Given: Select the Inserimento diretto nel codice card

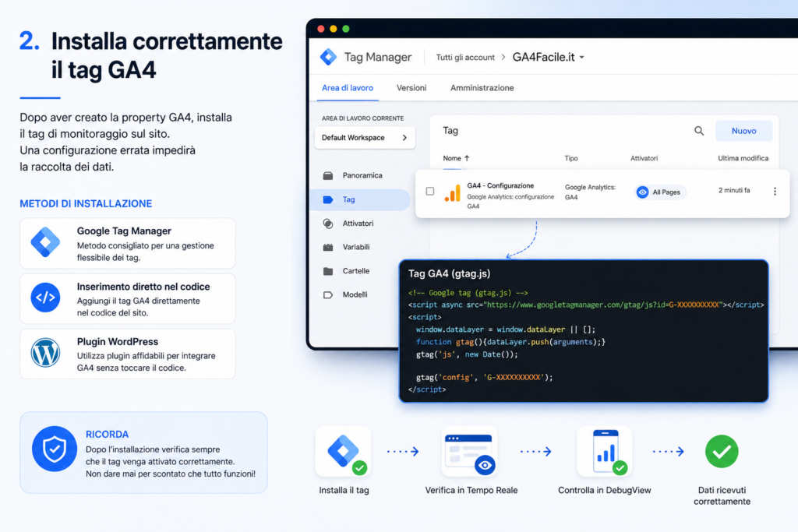Looking at the screenshot, I should [x=127, y=298].
